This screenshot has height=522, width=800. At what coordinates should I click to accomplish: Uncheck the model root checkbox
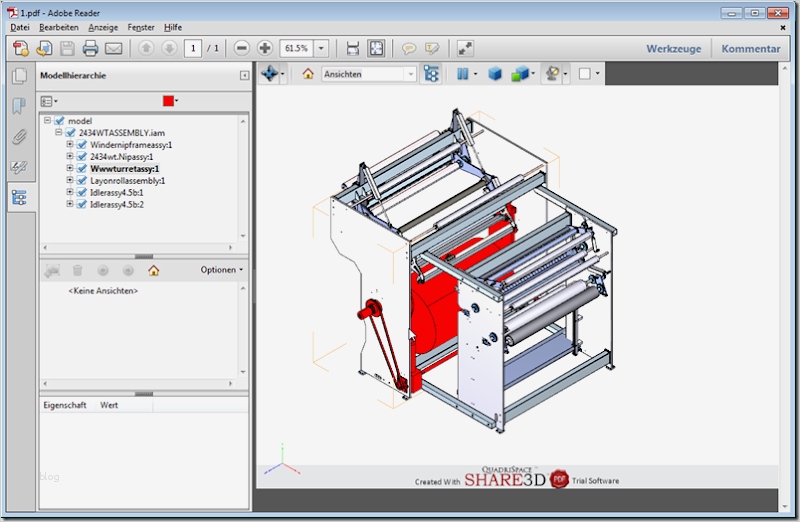tap(59, 121)
